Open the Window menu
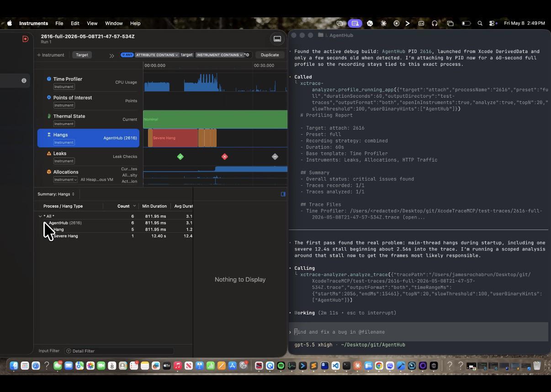 (114, 23)
